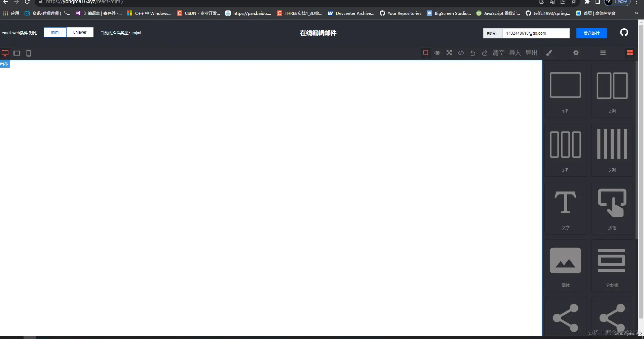Open the https://pan.baidu bookmark

248,13
